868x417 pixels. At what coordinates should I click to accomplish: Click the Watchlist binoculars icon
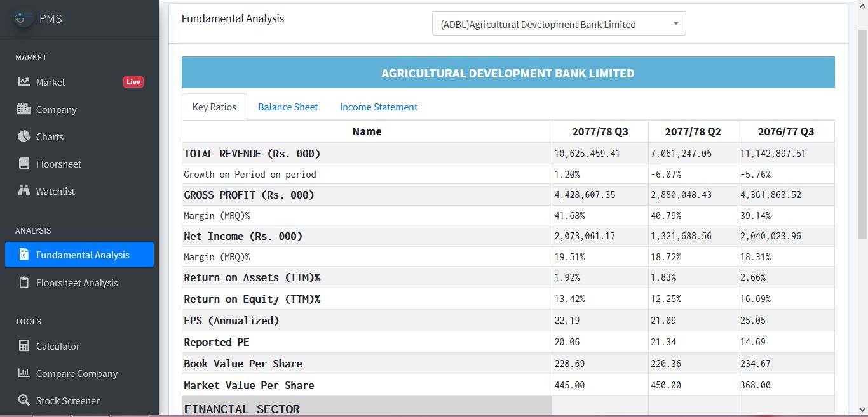click(x=24, y=191)
